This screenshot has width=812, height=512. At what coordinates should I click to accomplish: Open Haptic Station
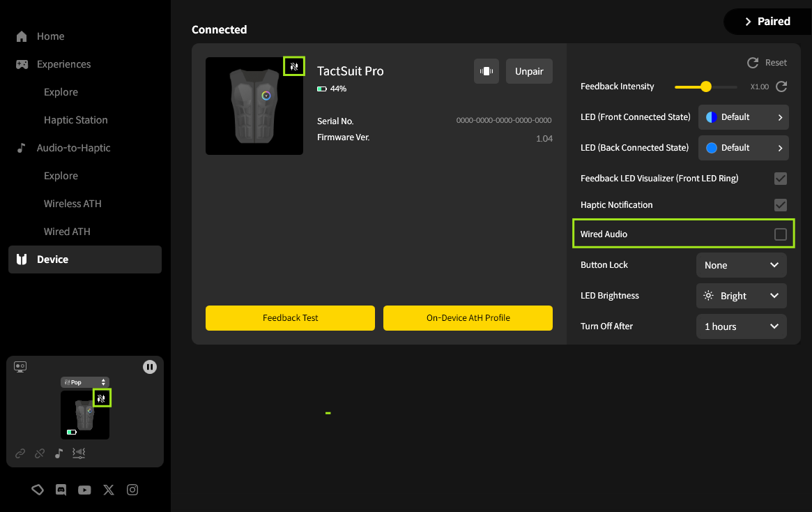tap(75, 120)
